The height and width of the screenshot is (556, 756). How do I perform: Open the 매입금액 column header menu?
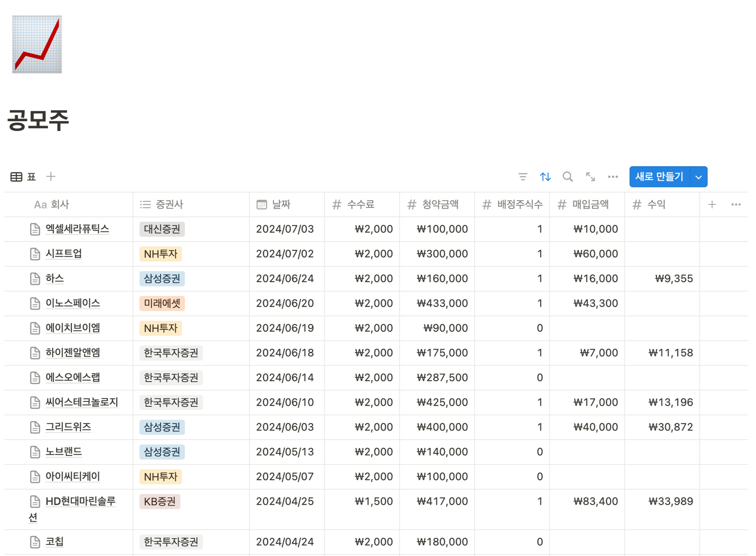tap(587, 204)
